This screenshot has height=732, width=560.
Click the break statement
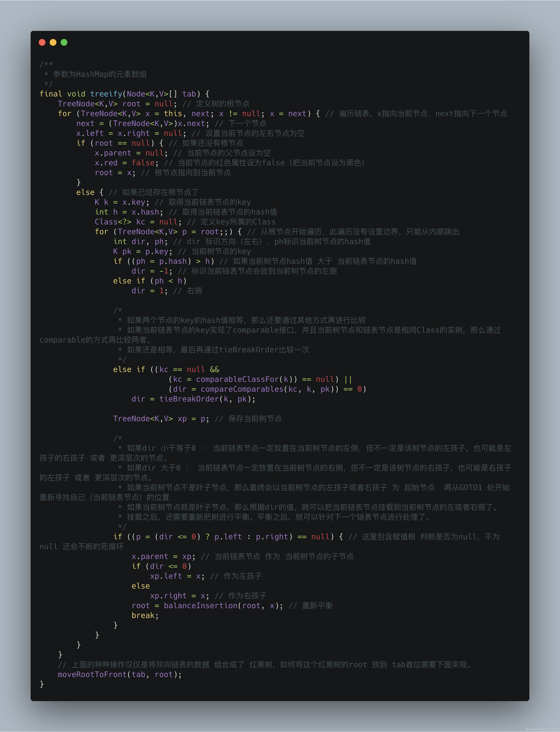pos(145,615)
